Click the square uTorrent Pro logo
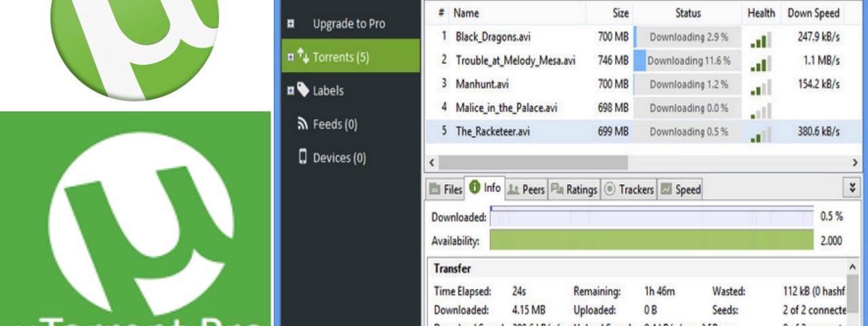 point(135,219)
